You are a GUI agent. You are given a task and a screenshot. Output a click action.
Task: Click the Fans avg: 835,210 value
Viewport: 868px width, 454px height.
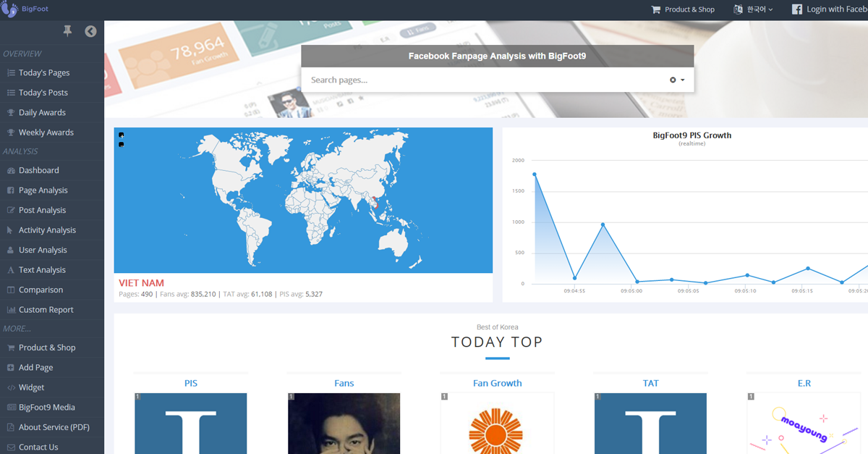point(187,295)
